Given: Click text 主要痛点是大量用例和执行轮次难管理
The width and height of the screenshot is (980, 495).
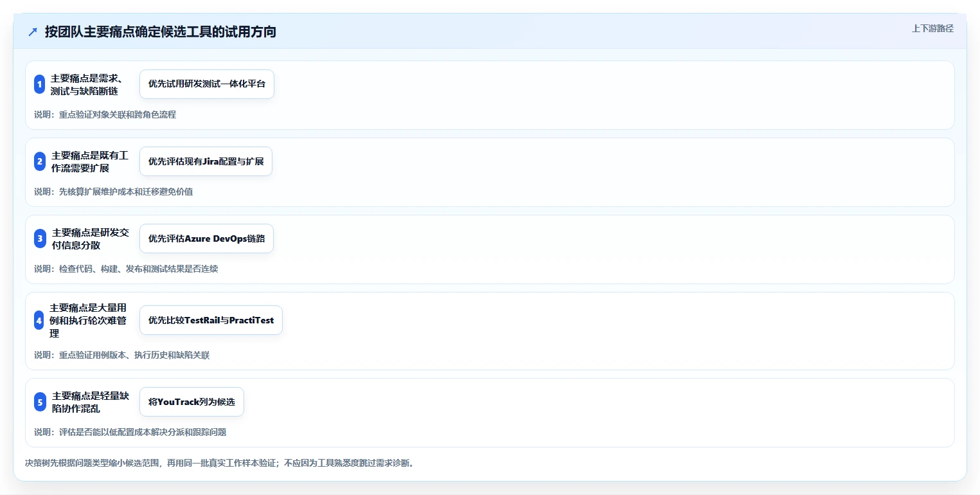Looking at the screenshot, I should tap(89, 320).
